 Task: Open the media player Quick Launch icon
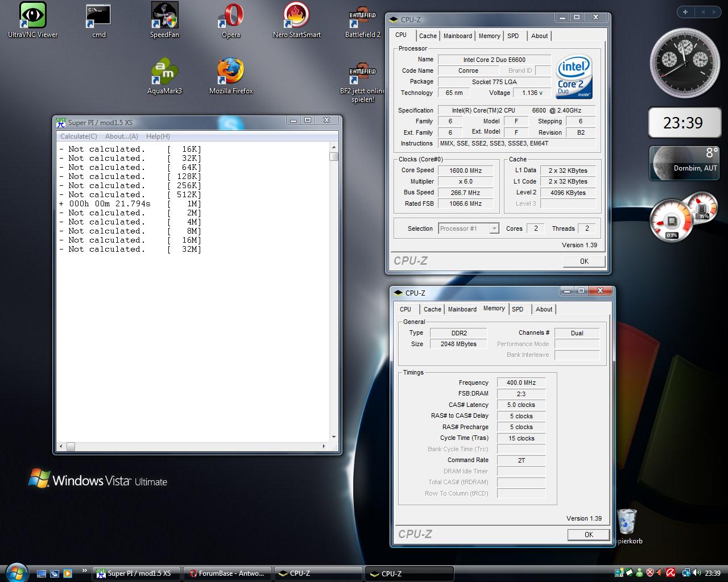(x=67, y=573)
